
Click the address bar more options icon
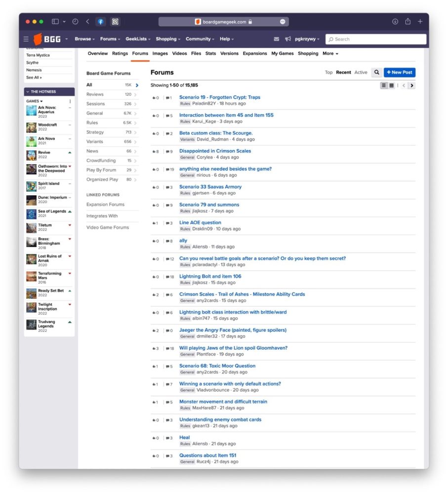pyautogui.click(x=283, y=21)
